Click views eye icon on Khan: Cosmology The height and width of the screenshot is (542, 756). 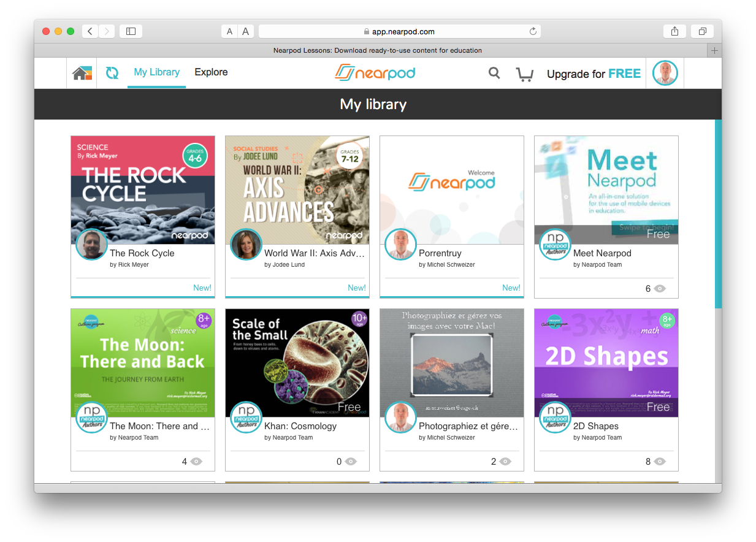(x=351, y=462)
